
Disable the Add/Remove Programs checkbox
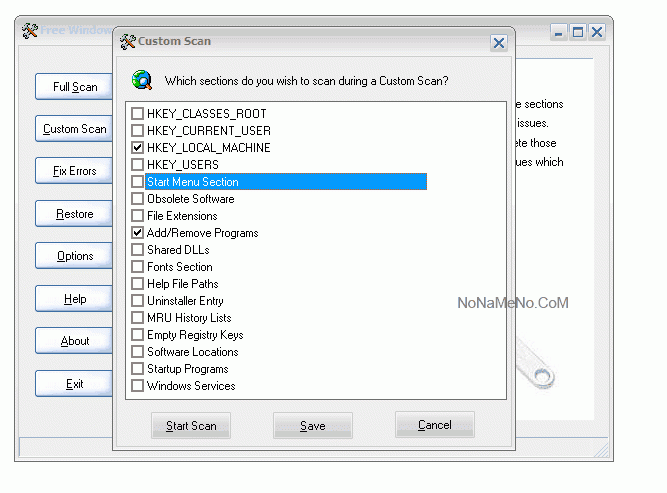tap(138, 233)
